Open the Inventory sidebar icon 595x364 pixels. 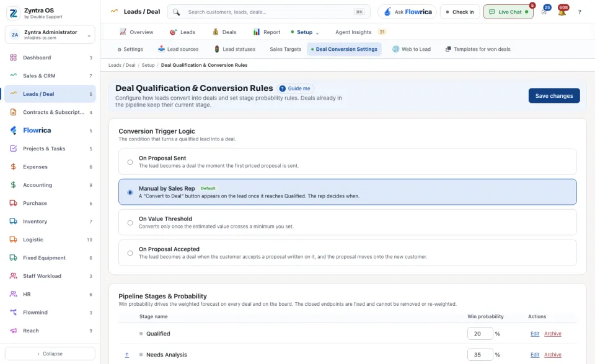[13, 222]
